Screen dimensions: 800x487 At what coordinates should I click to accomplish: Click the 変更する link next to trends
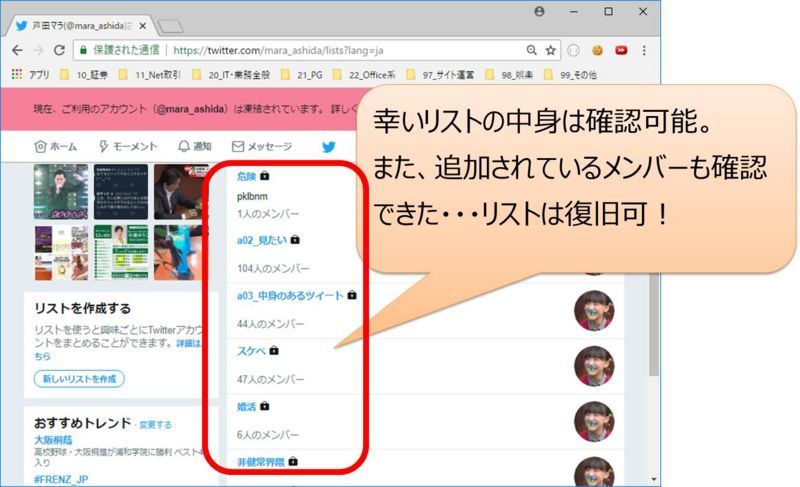point(155,425)
